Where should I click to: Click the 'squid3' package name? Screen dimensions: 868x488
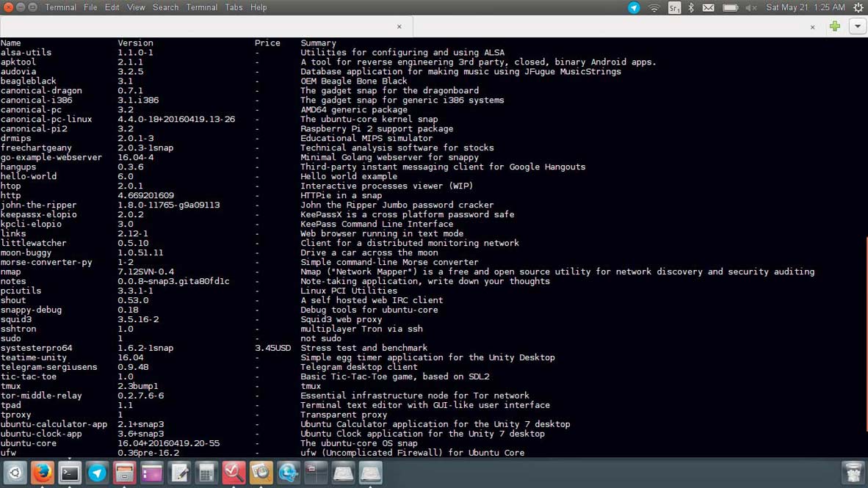[x=16, y=319]
